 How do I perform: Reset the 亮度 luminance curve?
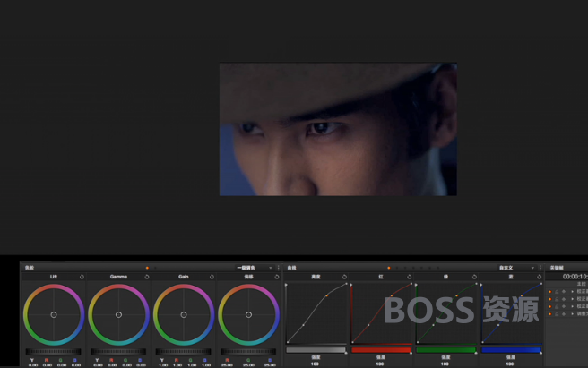344,277
